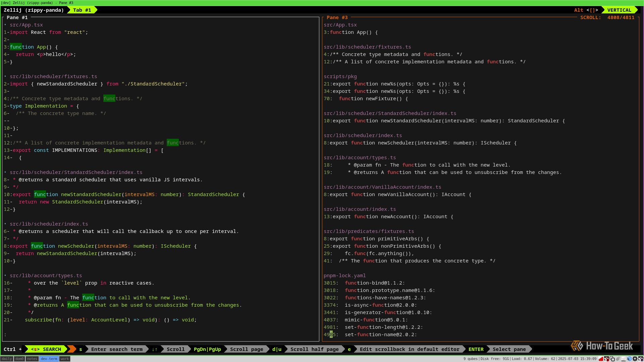The height and width of the screenshot is (362, 644).
Task: Click the Scroll page hint
Action: pyautogui.click(x=247, y=349)
